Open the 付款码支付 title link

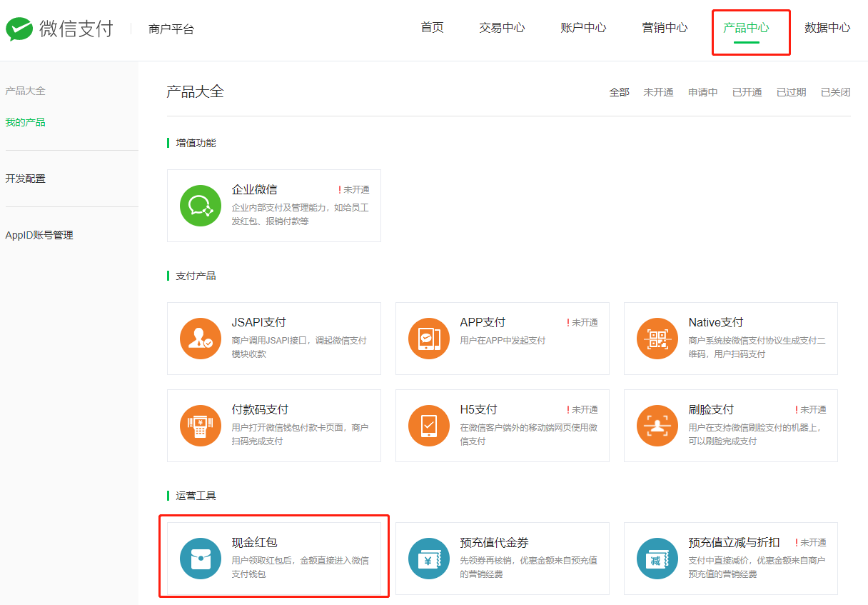[x=260, y=409]
